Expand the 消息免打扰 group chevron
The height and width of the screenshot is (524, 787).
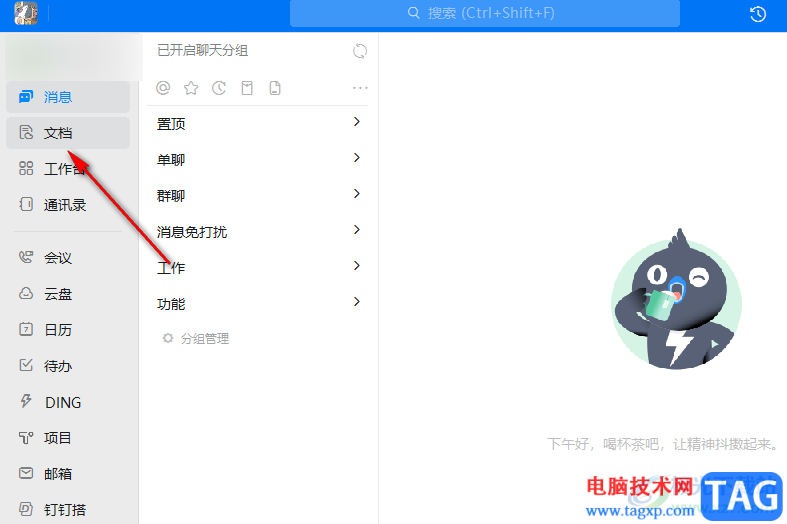357,230
